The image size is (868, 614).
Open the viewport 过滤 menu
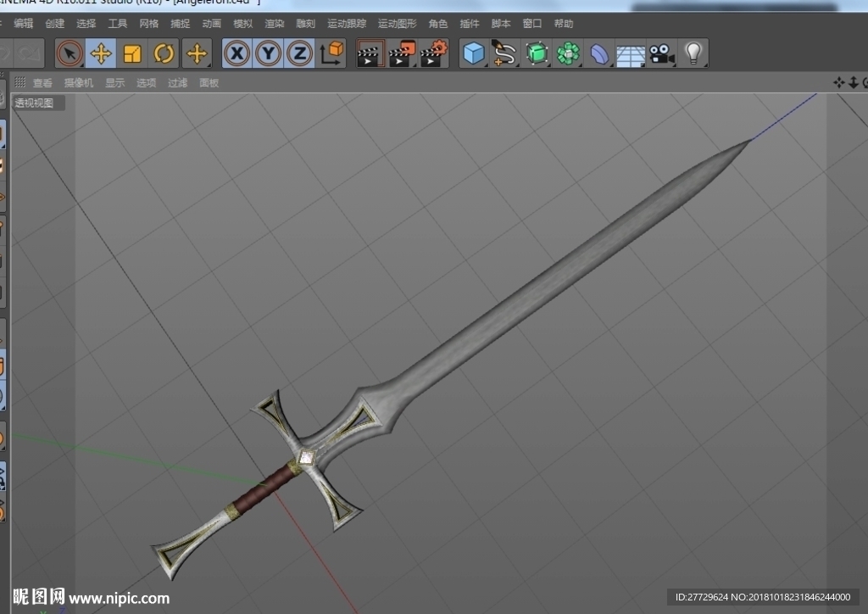178,83
